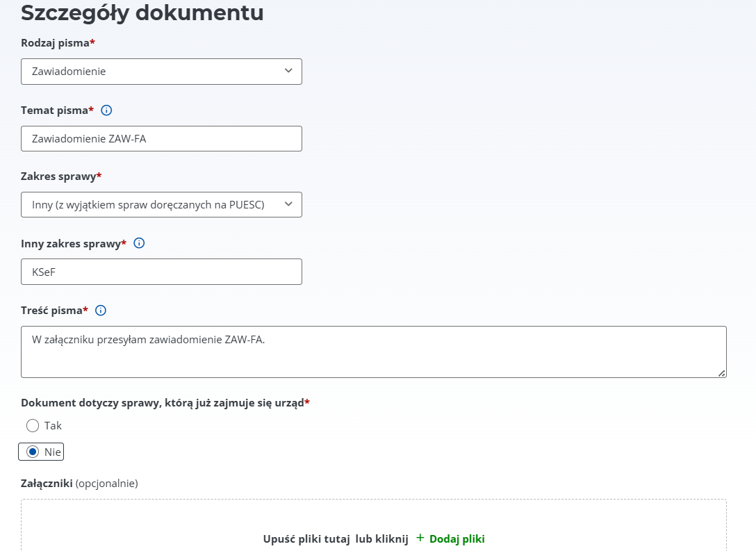Click the Rodzaj pisma field label
Image resolution: width=756 pixels, height=551 pixels.
coord(56,43)
